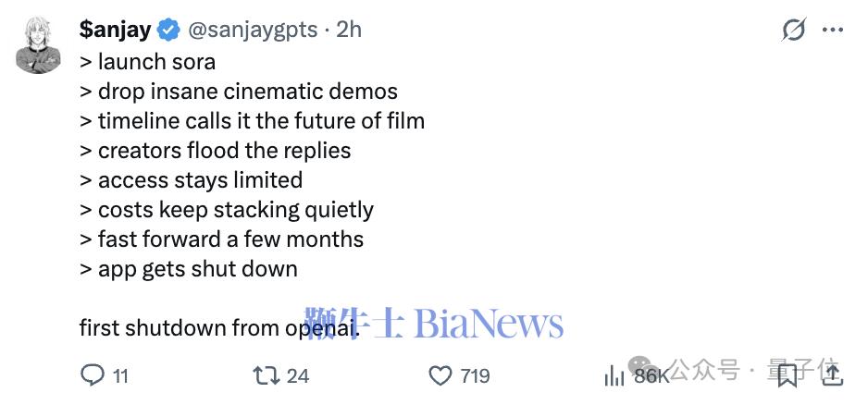The image size is (868, 405).
Task: Open view analytics via the bar chart icon
Action: pyautogui.click(x=614, y=374)
